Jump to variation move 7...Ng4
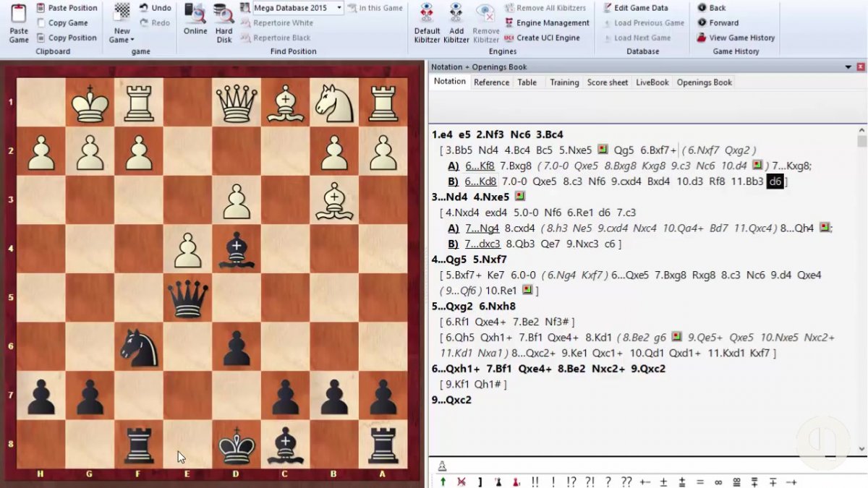This screenshot has width=868, height=488. tap(482, 228)
